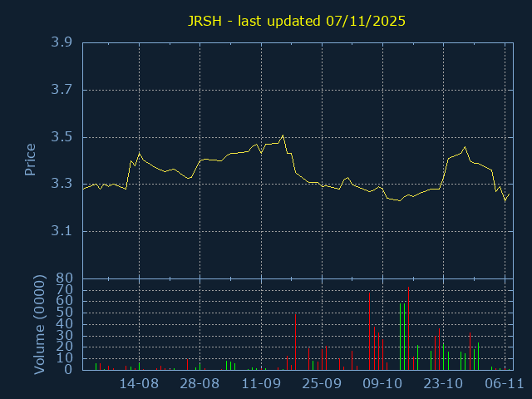532x399 pixels.
Task: Click the 25-09 date label
Action: pyautogui.click(x=322, y=384)
